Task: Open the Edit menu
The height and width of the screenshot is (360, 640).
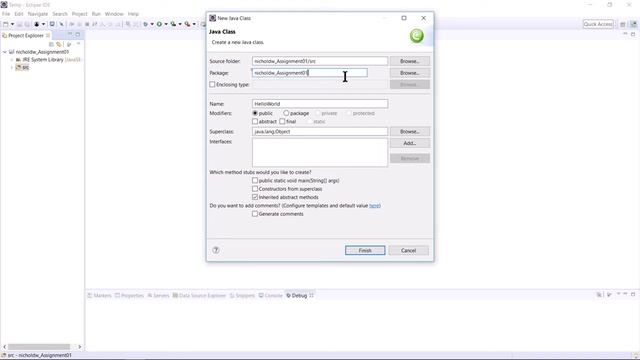Action: (x=19, y=14)
